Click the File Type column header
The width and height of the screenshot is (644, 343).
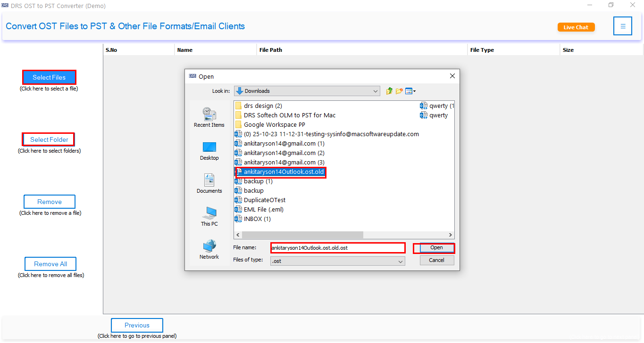point(514,49)
